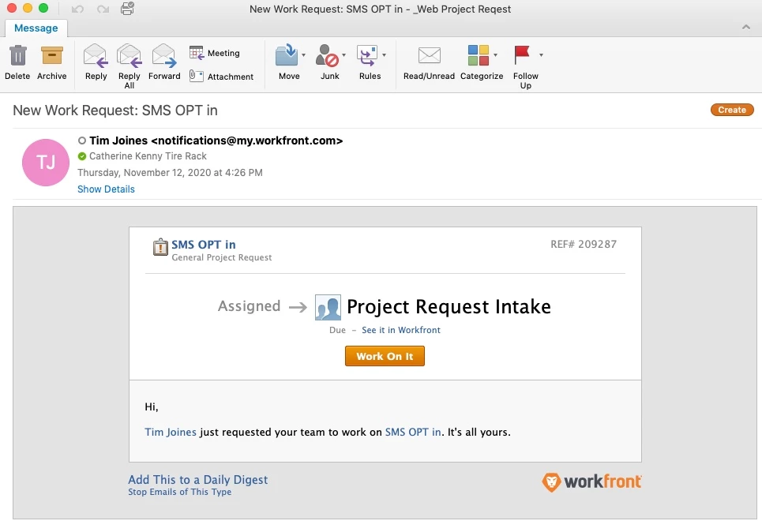The height and width of the screenshot is (532, 762).
Task: Archive the message using the box icon
Action: pos(51,55)
